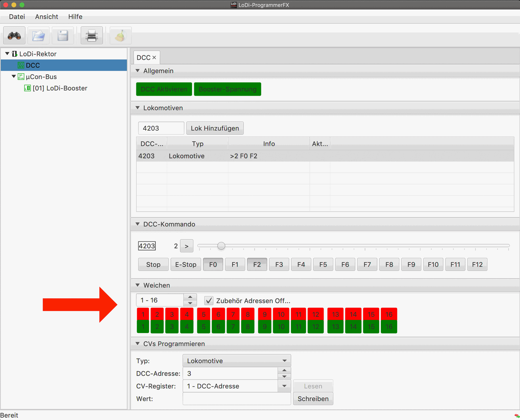
Task: Increase the turnout range 1 - 16 stepper
Action: [190, 297]
